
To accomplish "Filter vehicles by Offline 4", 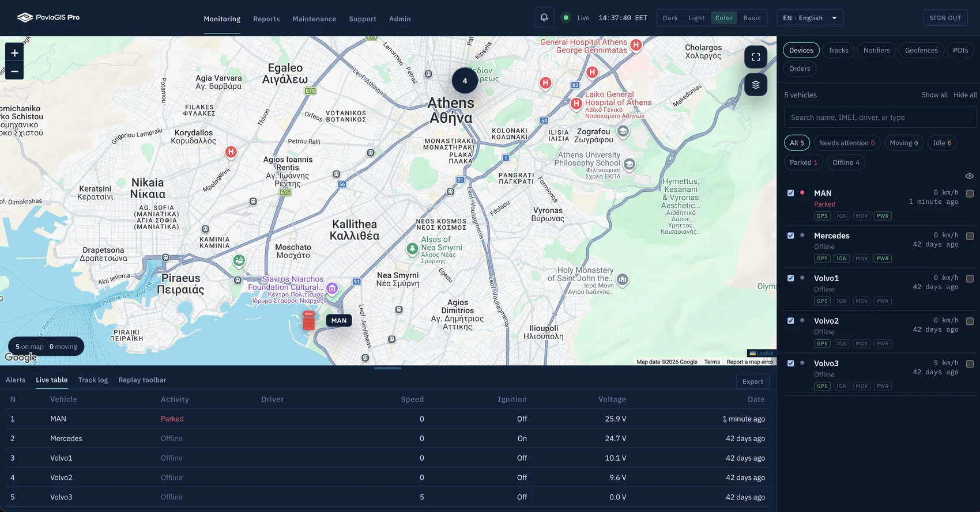I will [x=846, y=162].
